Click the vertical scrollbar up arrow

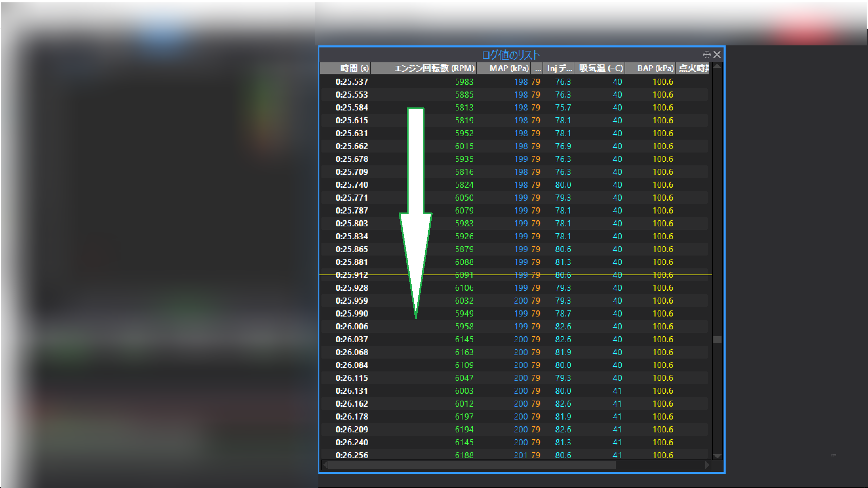pyautogui.click(x=717, y=66)
